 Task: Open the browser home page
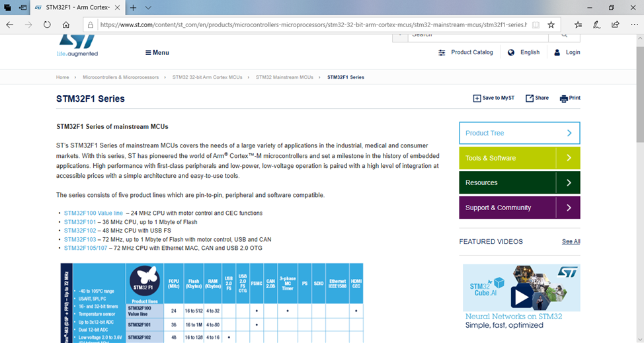tap(65, 24)
